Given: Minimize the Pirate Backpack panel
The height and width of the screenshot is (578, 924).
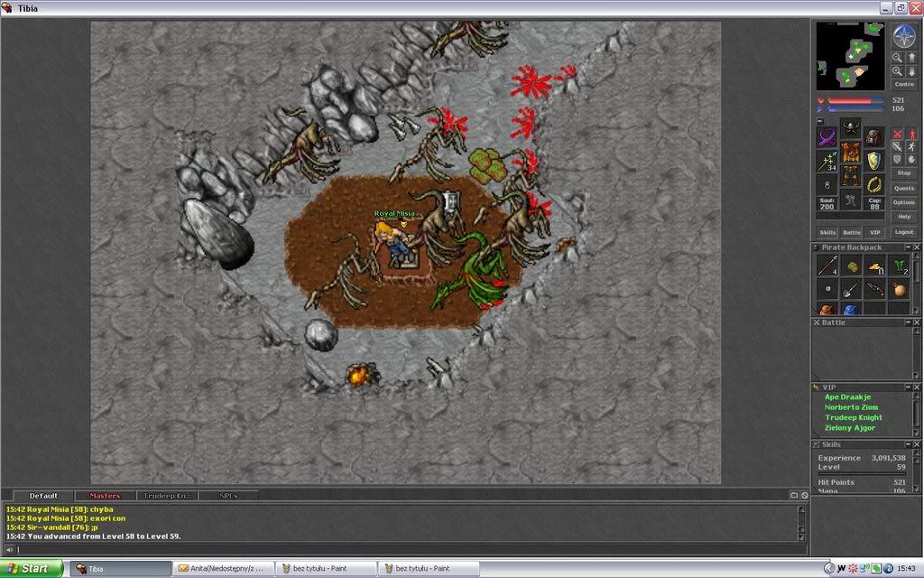Looking at the screenshot, I should [908, 247].
